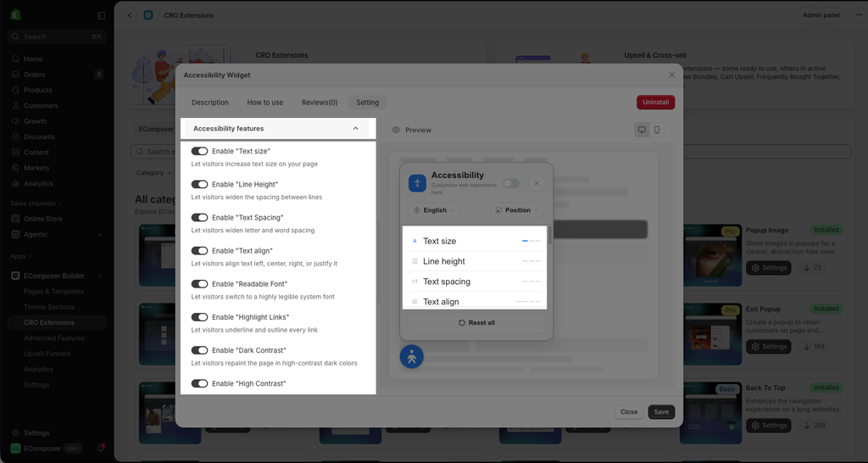Click the sidebar Search field
The width and height of the screenshot is (868, 463).
(57, 36)
